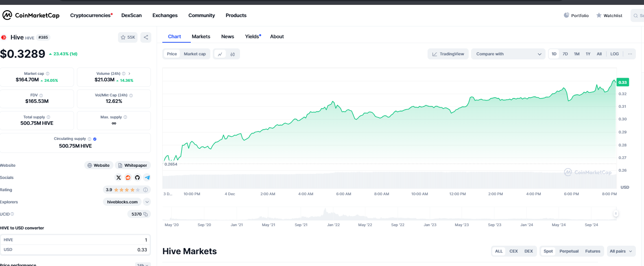Open Hive's Reddit social link
Image resolution: width=644 pixels, height=266 pixels.
click(128, 178)
